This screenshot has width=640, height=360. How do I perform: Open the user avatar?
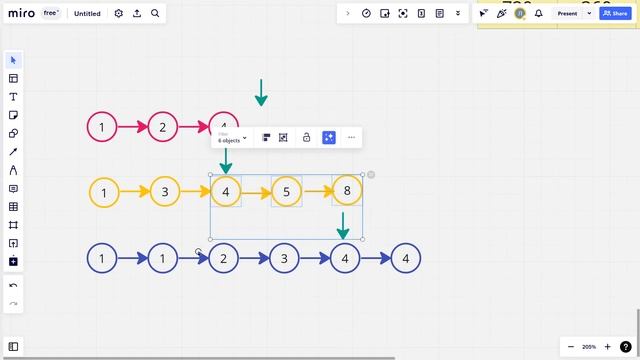[520, 13]
